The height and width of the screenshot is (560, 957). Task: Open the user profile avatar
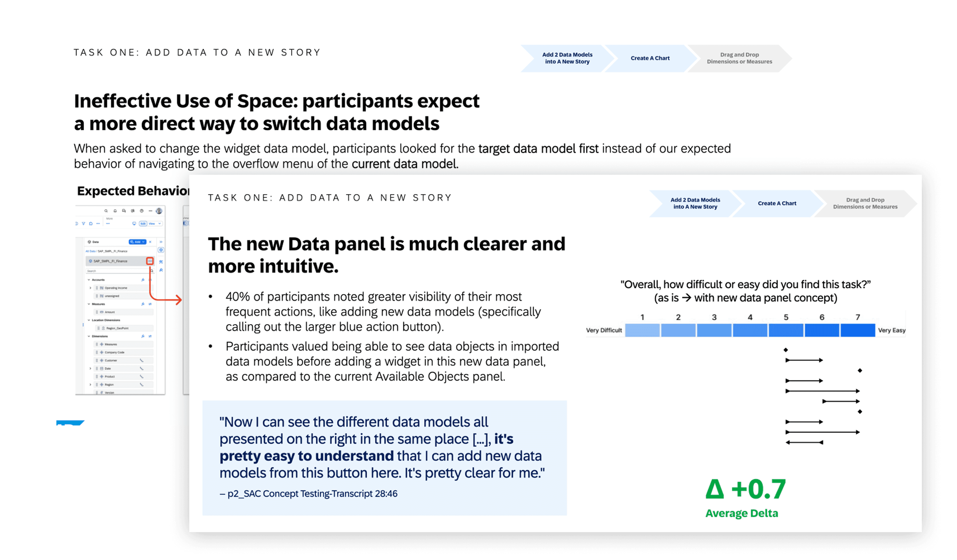[x=159, y=211]
